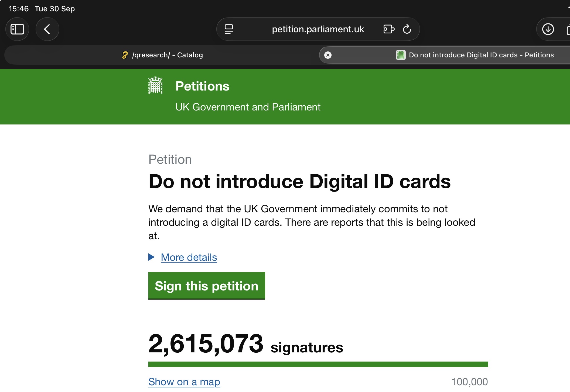The image size is (570, 392).
Task: Expand the More details disclosure triangle
Action: (152, 257)
